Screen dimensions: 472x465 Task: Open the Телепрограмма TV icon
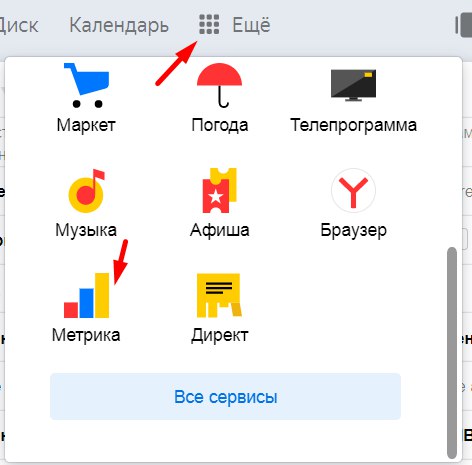(353, 85)
